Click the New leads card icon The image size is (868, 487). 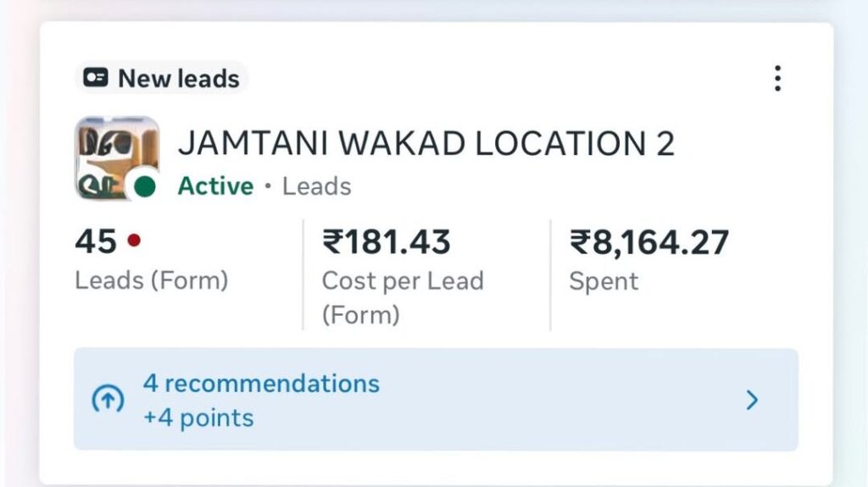(x=96, y=79)
